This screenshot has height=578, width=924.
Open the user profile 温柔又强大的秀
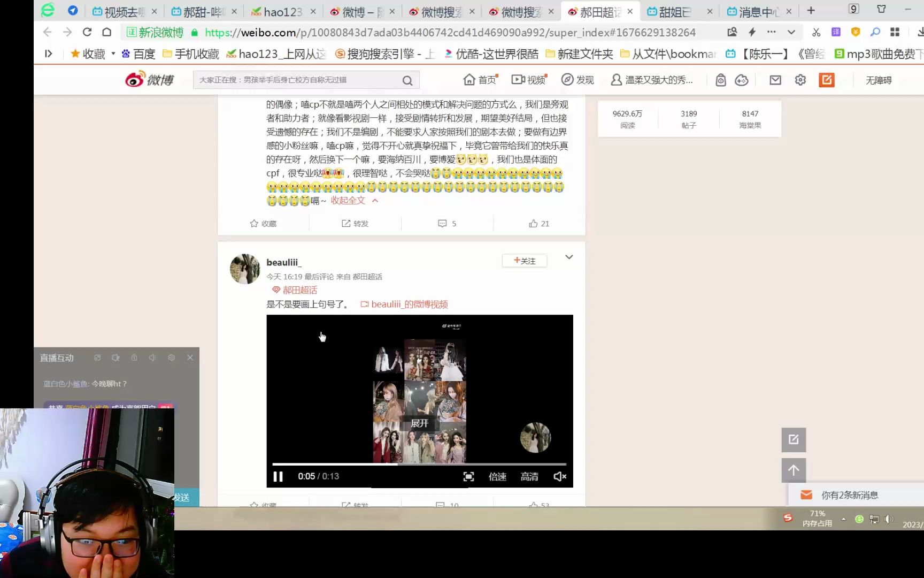click(652, 80)
